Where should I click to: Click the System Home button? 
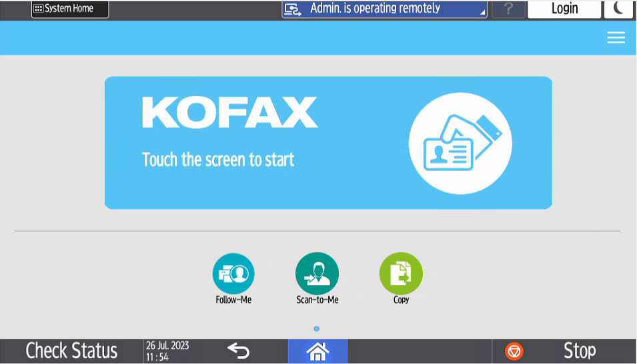(x=70, y=9)
